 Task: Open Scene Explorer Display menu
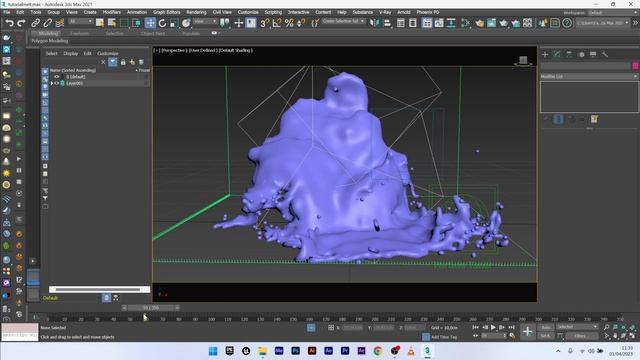(70, 53)
